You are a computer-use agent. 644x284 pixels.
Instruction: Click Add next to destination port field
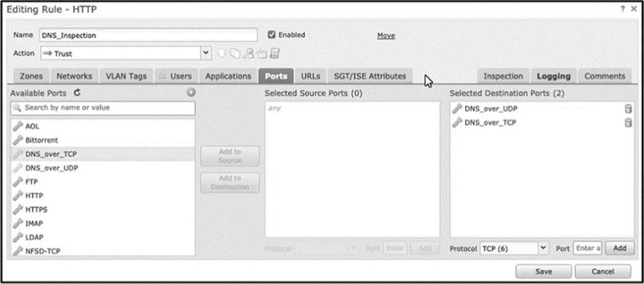620,248
